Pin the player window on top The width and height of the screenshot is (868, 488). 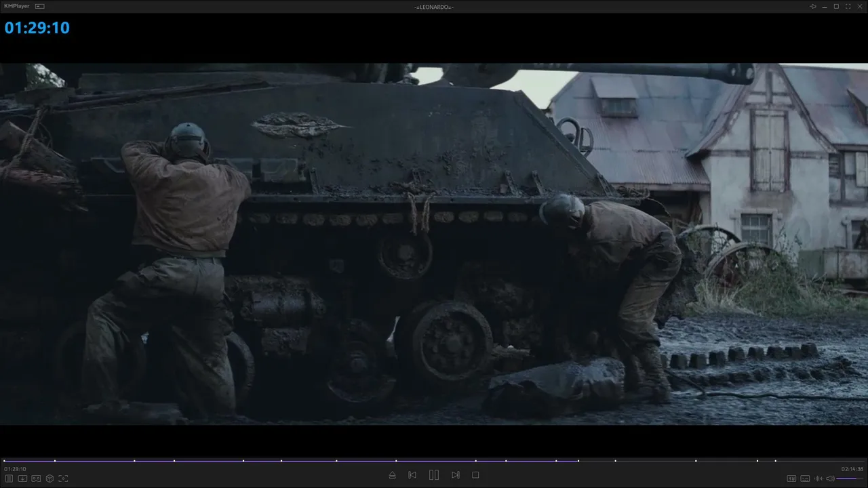coord(813,6)
